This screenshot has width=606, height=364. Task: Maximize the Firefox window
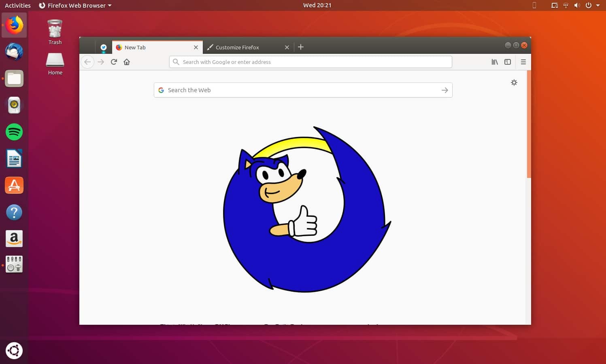(x=516, y=45)
